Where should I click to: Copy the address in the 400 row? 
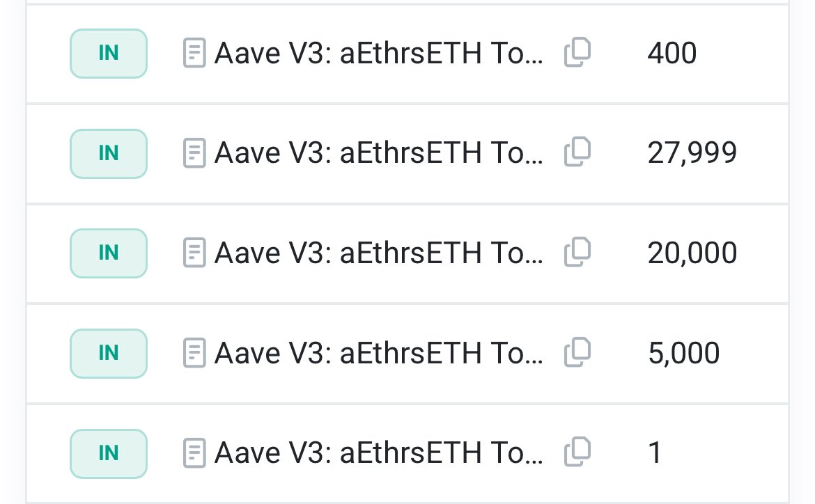point(577,53)
